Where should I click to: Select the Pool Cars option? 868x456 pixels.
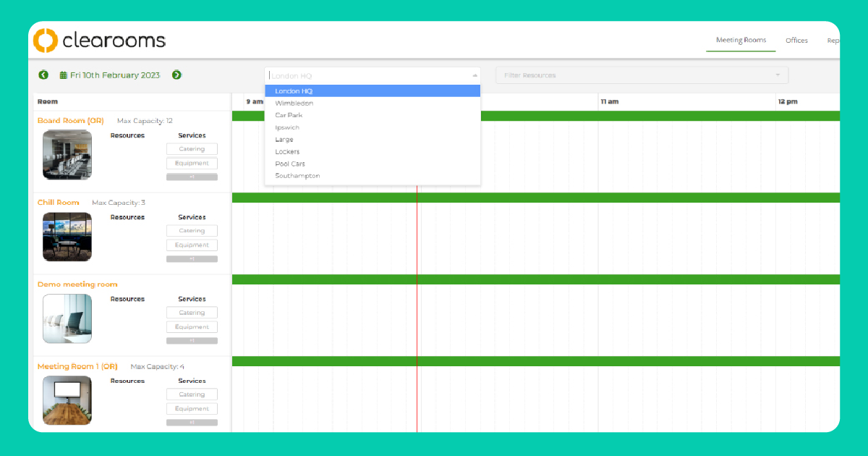point(290,164)
